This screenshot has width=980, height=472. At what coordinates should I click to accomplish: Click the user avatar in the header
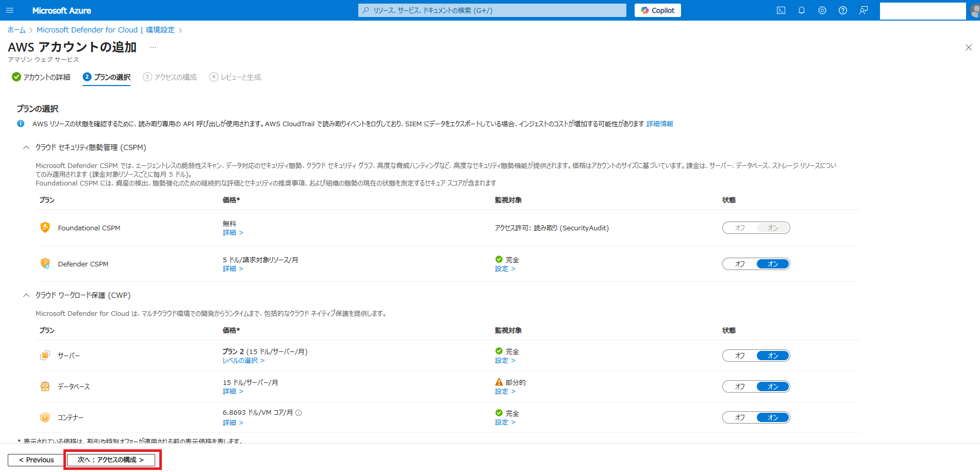tap(974, 10)
